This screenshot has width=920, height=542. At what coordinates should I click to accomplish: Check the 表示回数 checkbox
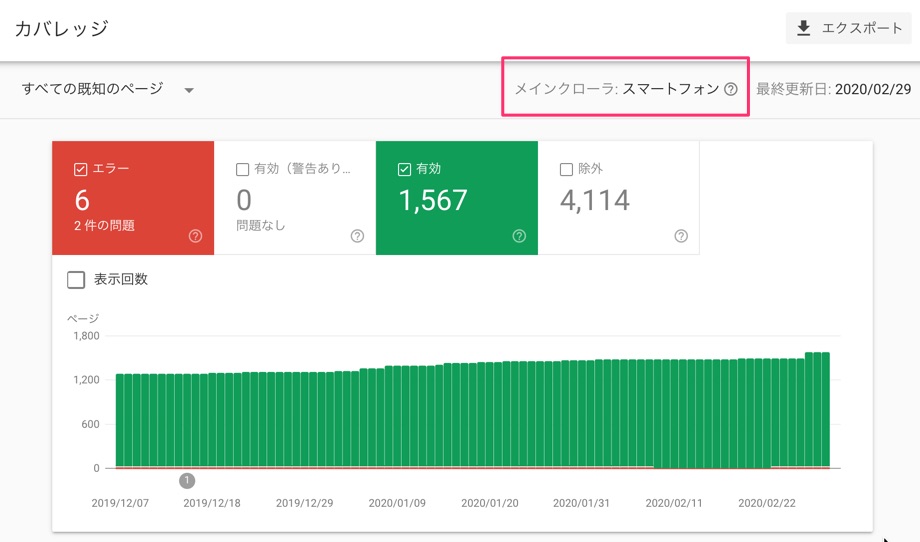[x=76, y=280]
